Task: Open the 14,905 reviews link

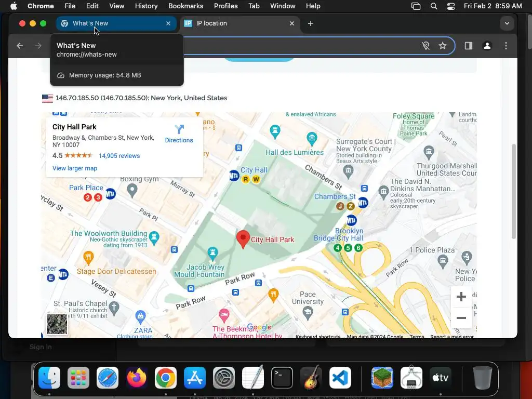Action: click(x=119, y=156)
